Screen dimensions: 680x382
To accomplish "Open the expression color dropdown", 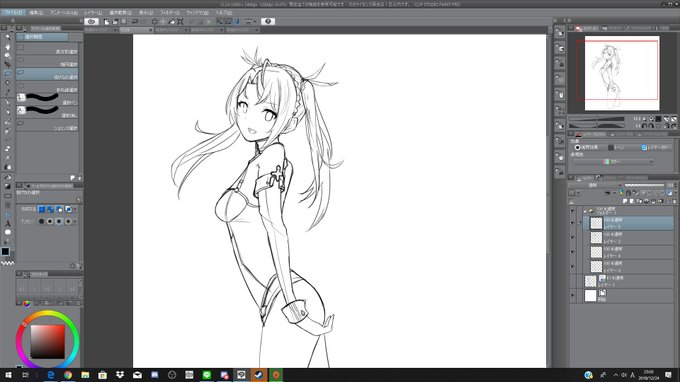I will click(614, 162).
